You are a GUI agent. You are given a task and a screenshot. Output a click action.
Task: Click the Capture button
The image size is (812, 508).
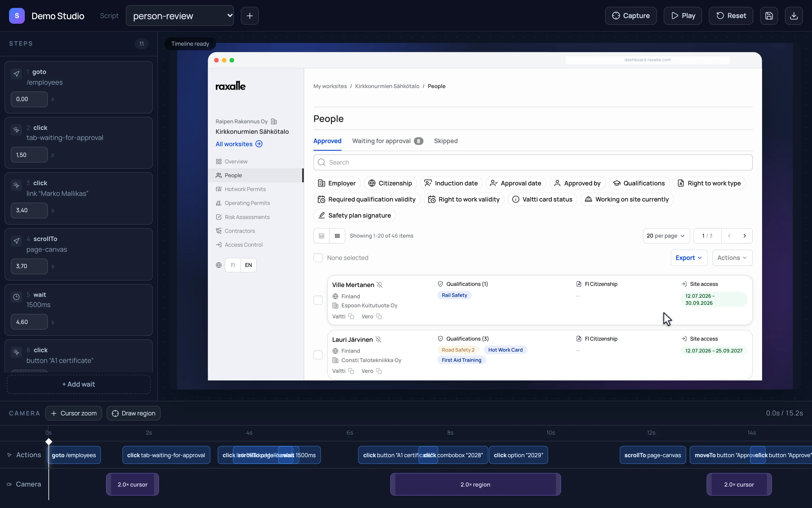click(x=631, y=16)
